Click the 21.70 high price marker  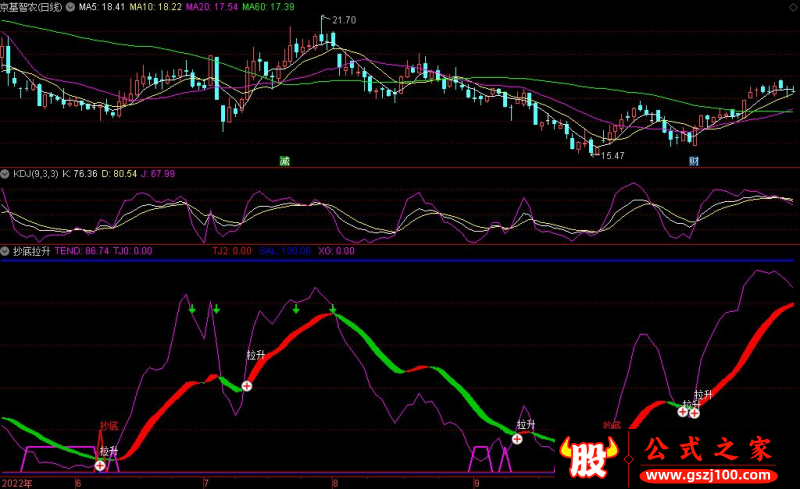tap(344, 20)
